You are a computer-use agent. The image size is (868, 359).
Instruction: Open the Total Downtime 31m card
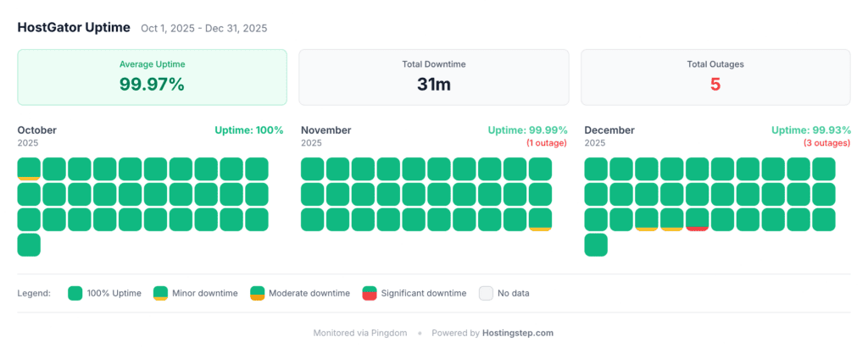pos(434,77)
